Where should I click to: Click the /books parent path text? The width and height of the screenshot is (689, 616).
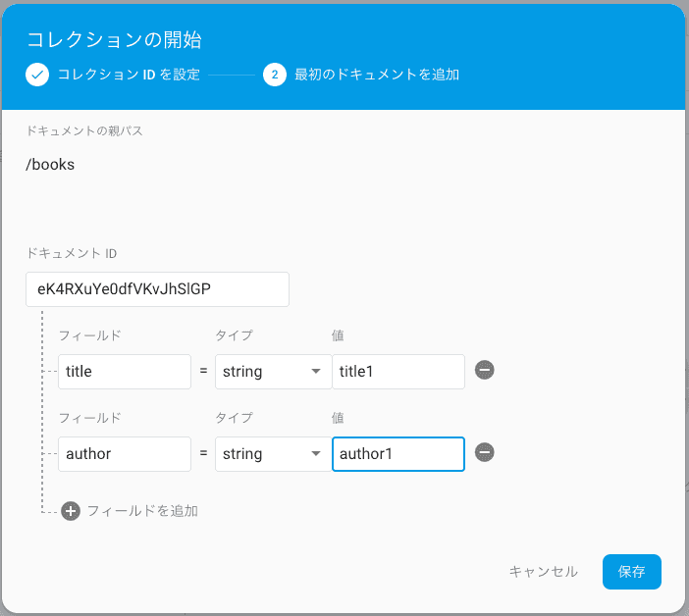click(x=50, y=165)
